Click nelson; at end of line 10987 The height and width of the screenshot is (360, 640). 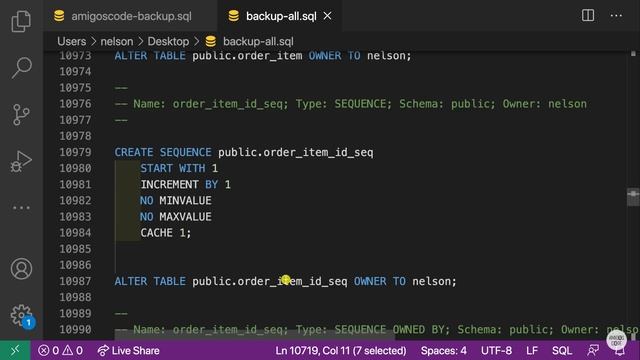(434, 281)
